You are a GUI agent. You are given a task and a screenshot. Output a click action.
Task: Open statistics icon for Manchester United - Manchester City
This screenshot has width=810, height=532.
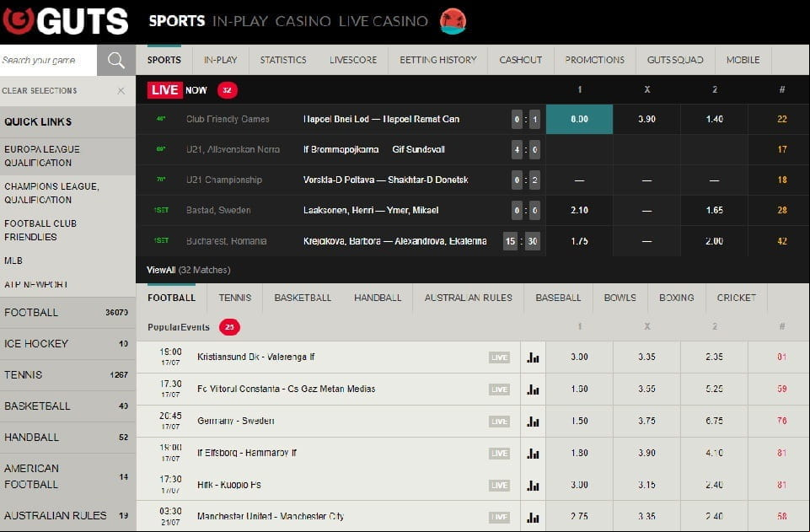tap(533, 517)
